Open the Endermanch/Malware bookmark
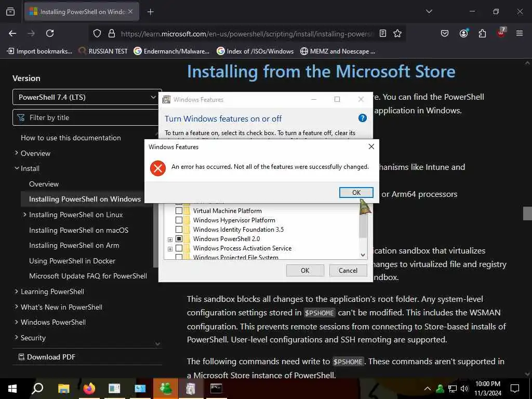532x399 pixels. [171, 51]
